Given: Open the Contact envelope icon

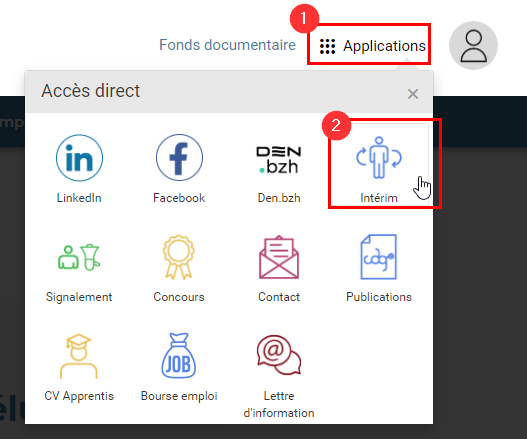Looking at the screenshot, I should (x=279, y=257).
